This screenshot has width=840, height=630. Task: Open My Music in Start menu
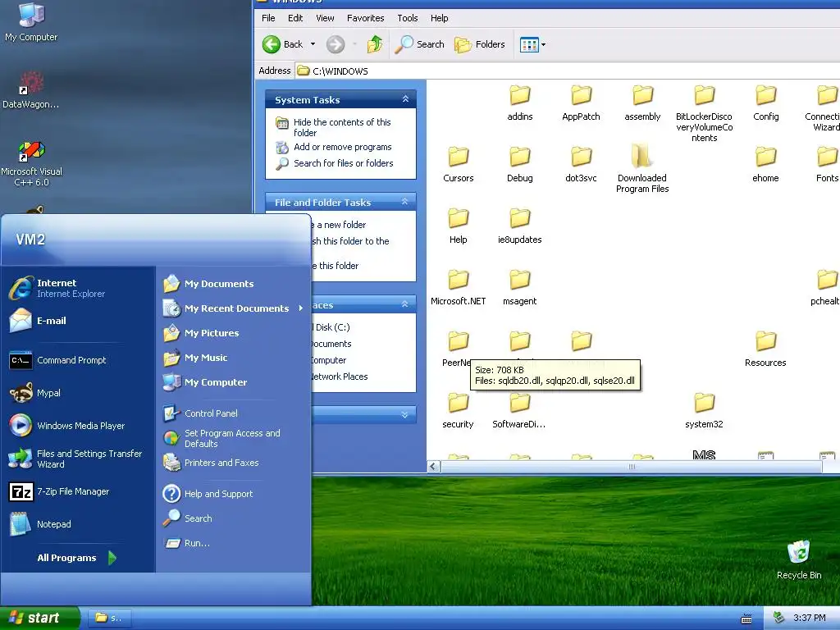coord(195,358)
